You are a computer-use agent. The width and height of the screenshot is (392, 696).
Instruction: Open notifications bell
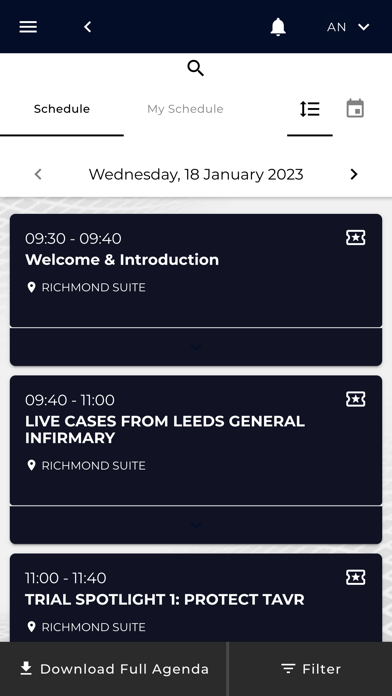(x=278, y=27)
